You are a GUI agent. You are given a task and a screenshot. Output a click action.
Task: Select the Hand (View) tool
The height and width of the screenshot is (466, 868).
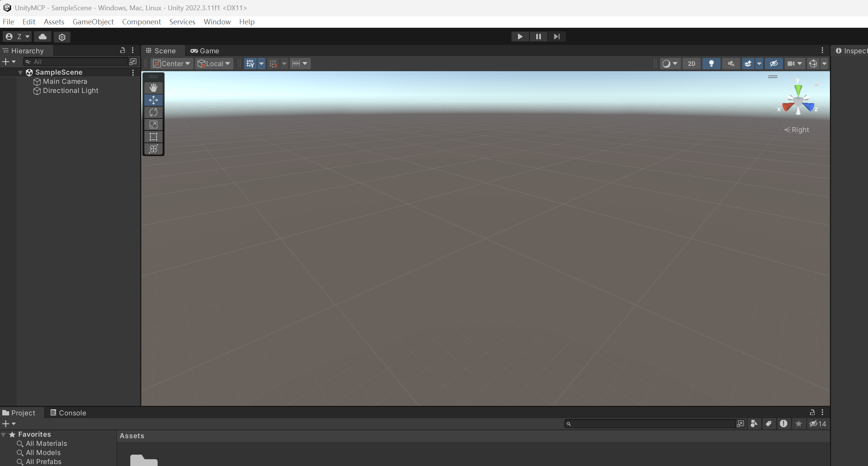[x=153, y=88]
